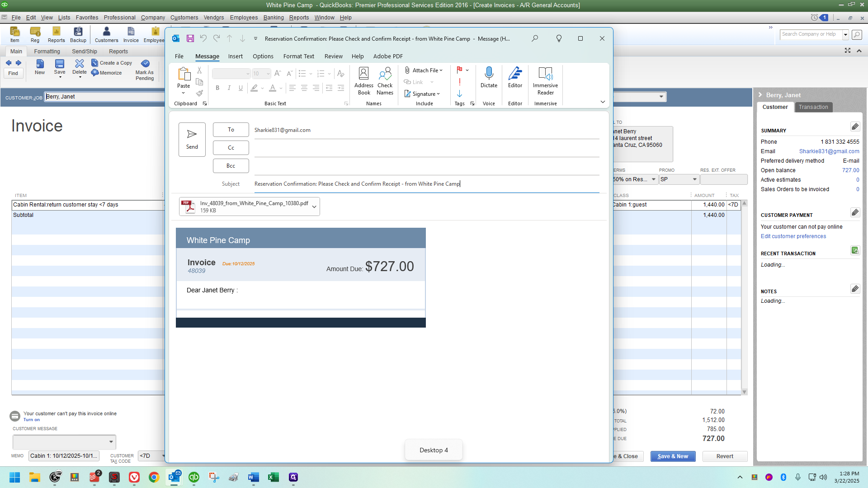Open font size dropdown
The width and height of the screenshot is (868, 488).
[x=268, y=73]
